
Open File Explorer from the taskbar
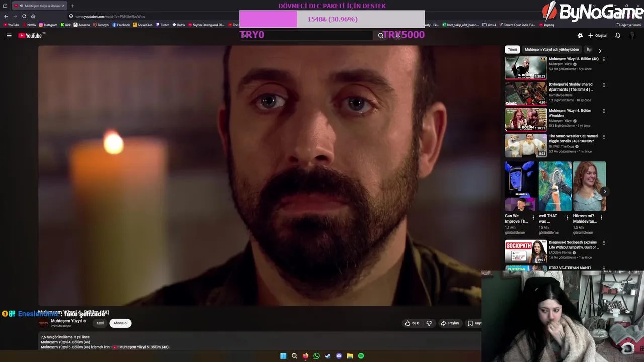(350, 356)
